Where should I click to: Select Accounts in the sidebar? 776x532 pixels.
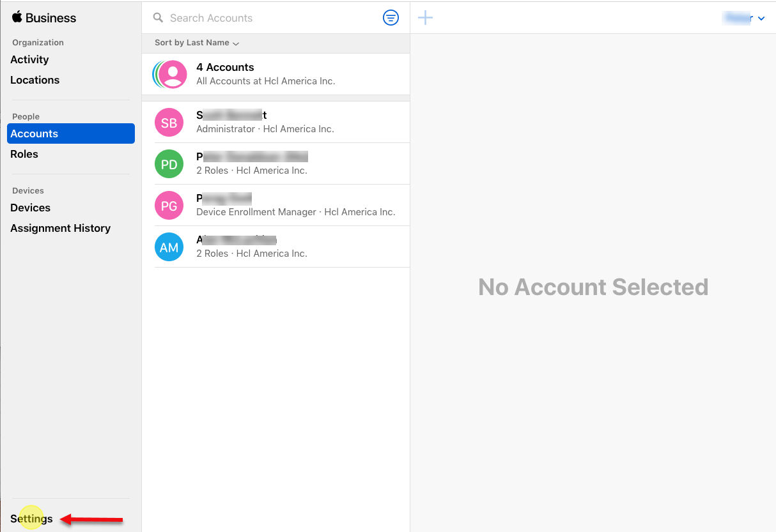71,133
